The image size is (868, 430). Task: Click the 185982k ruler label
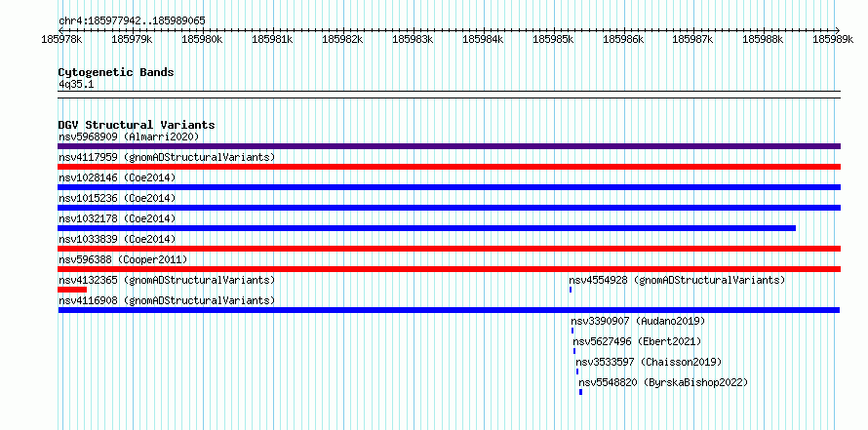[x=342, y=39]
